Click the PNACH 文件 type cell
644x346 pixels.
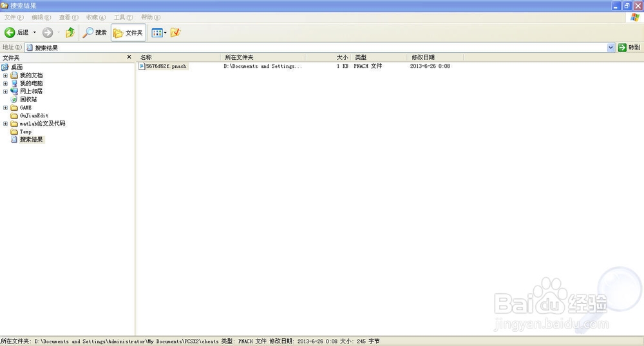pyautogui.click(x=368, y=66)
